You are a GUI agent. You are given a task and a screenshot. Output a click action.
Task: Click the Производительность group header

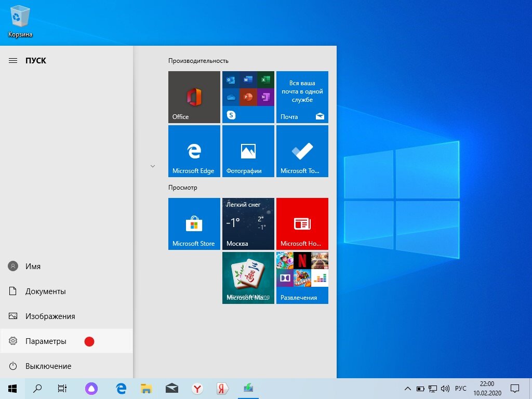point(198,61)
